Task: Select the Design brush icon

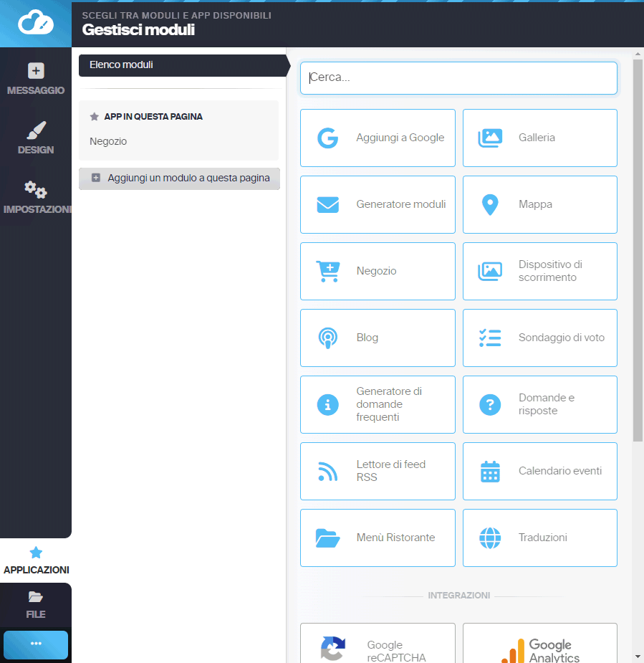Action: tap(36, 130)
